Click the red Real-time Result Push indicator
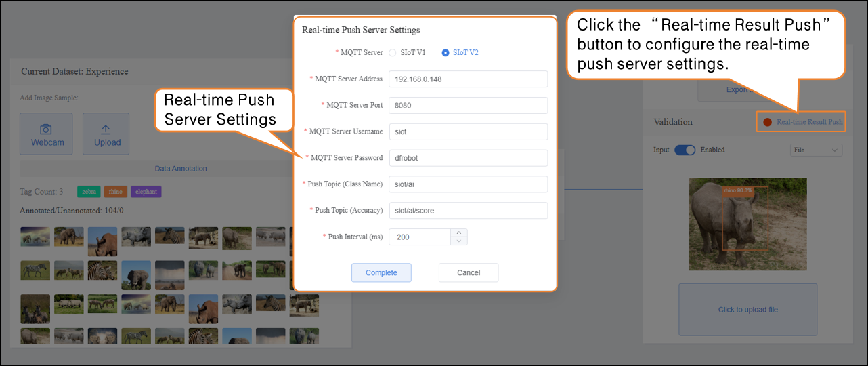Screen dimensions: 868x366 click(x=767, y=122)
